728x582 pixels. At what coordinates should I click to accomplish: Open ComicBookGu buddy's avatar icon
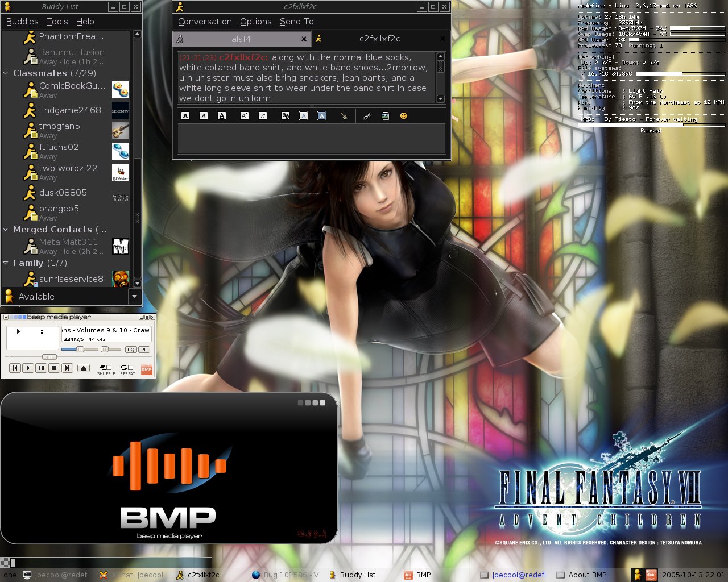tap(121, 90)
